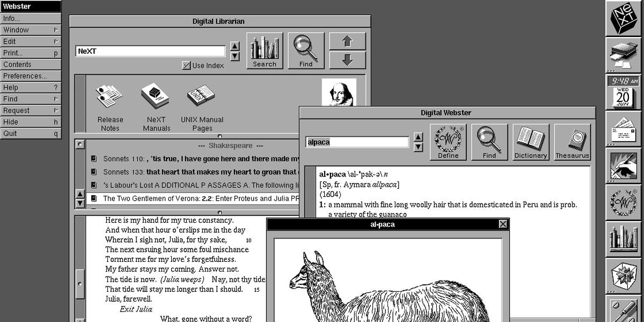Viewport: 644px width, 322px height.
Task: Open the Mail envelope icon in the dock
Action: tap(623, 129)
